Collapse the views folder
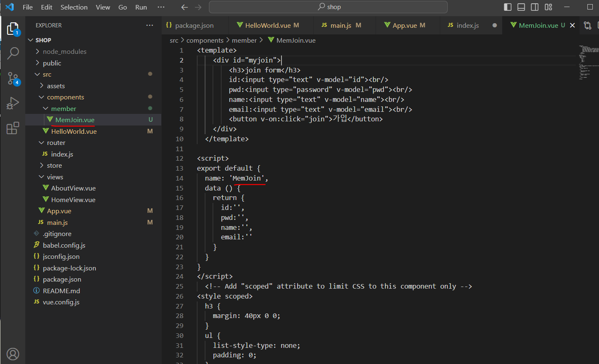599x364 pixels. [x=41, y=177]
